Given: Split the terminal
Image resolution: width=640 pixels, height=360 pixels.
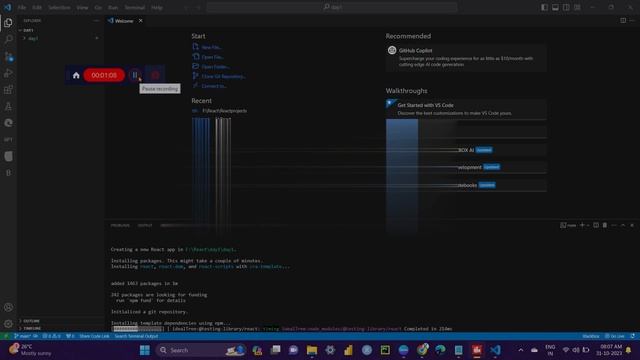Looking at the screenshot, I should click(x=596, y=225).
